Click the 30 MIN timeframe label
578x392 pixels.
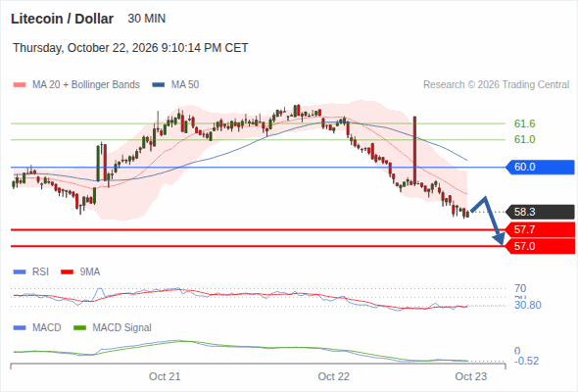pos(147,19)
